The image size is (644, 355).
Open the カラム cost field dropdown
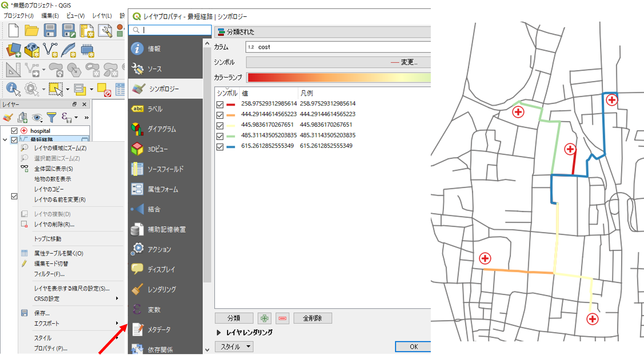click(x=338, y=47)
